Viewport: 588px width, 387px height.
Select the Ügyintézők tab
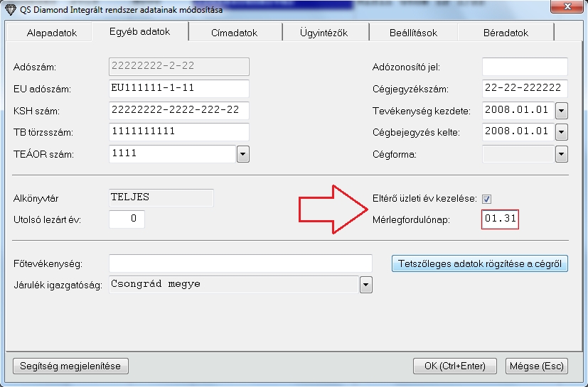point(324,33)
